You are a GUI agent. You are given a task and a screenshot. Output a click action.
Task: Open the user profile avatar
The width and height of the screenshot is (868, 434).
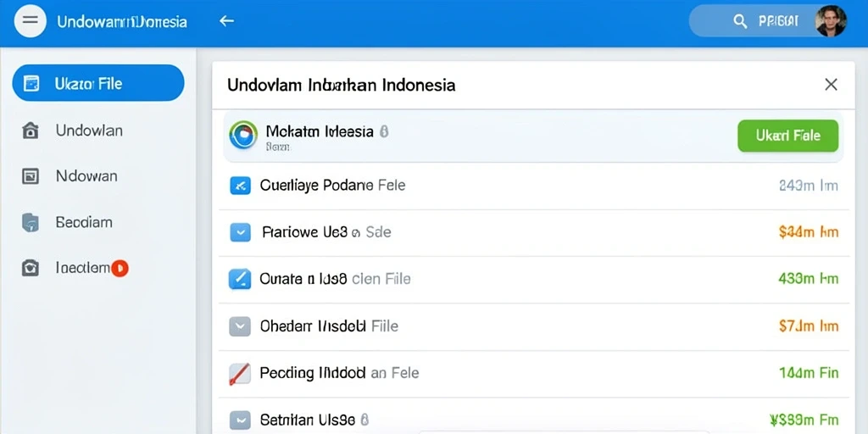point(831,21)
